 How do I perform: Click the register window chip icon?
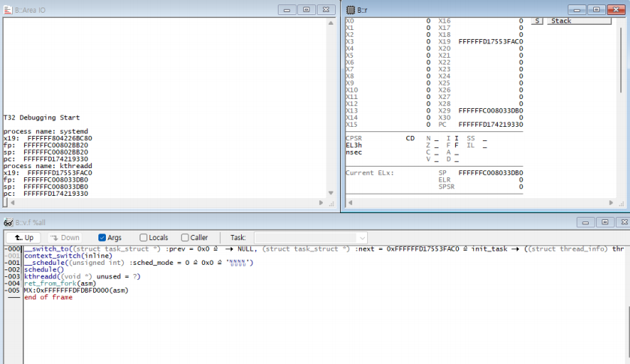350,9
